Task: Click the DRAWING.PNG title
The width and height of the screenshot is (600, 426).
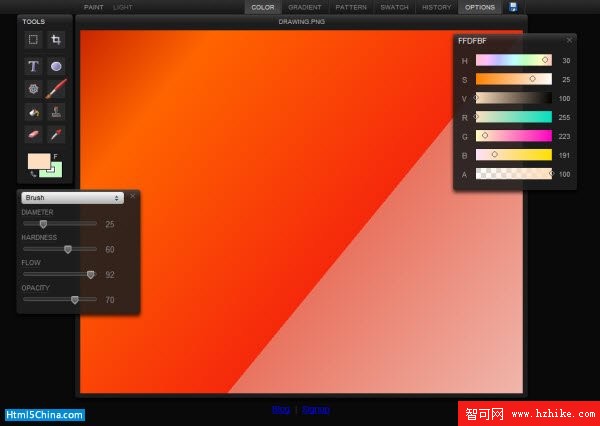Action: (x=302, y=22)
